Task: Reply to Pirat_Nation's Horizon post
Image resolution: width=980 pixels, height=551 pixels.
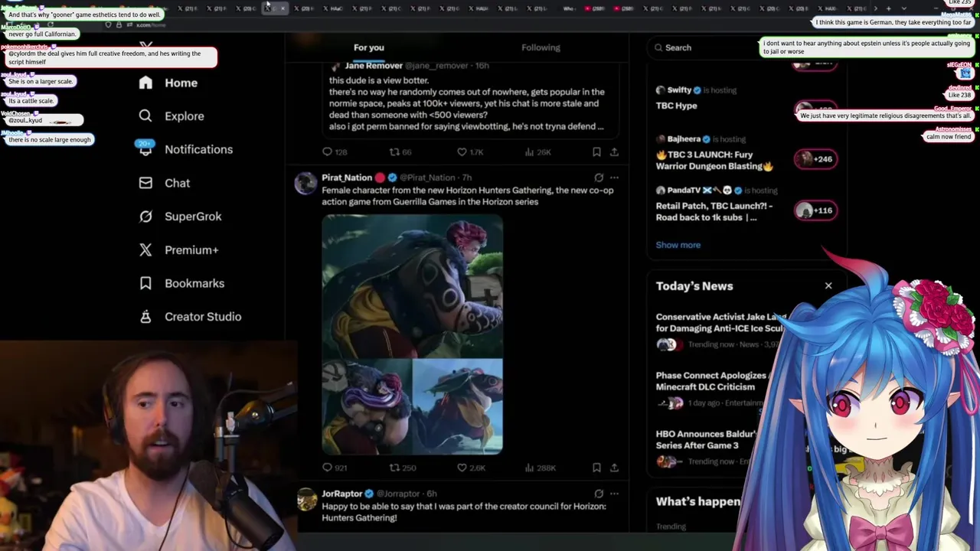Action: pos(327,468)
